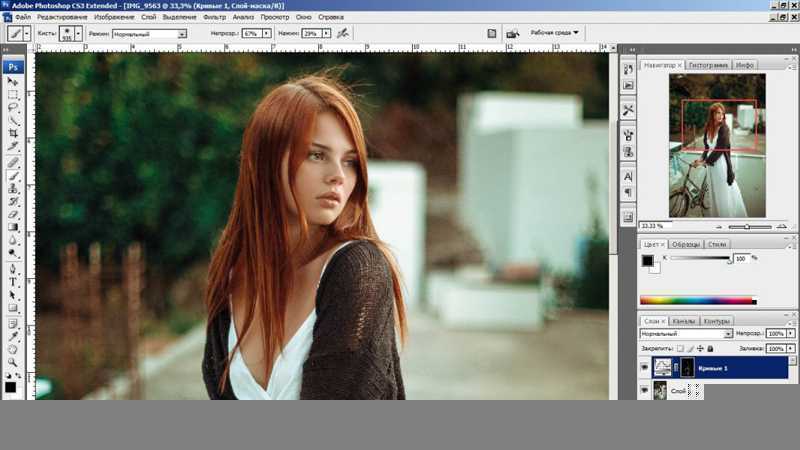Select the Blur tool

pos(13,241)
